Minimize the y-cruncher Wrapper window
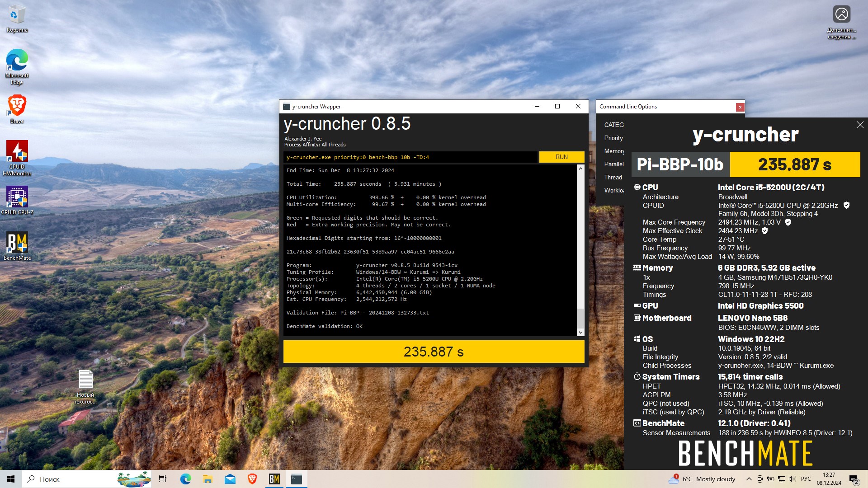 click(x=537, y=107)
